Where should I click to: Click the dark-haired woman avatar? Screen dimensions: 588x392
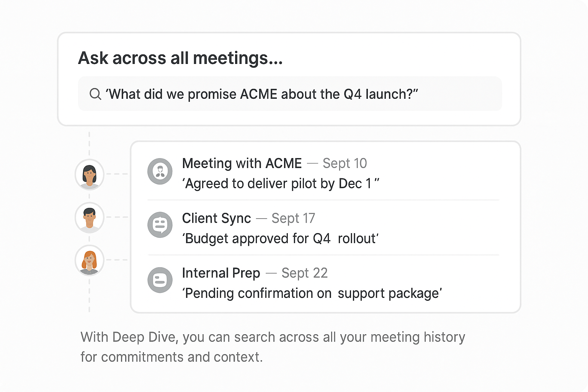tap(89, 174)
